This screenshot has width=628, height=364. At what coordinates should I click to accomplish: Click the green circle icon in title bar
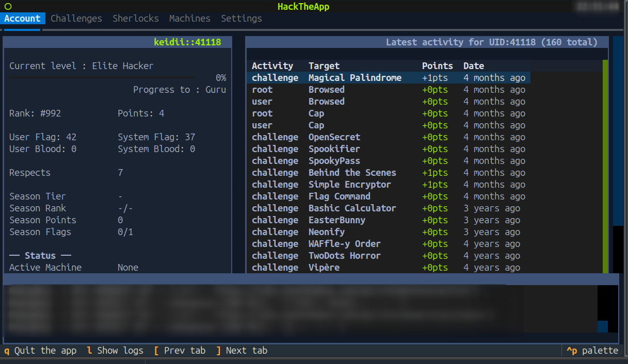[x=8, y=7]
